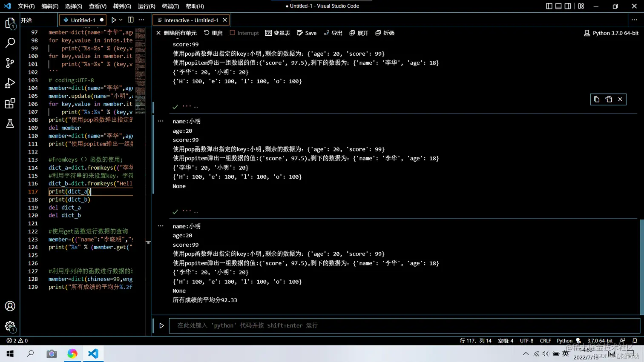Image resolution: width=644 pixels, height=362 pixels.
Task: Execute the input cell with run arrow
Action: (161, 325)
